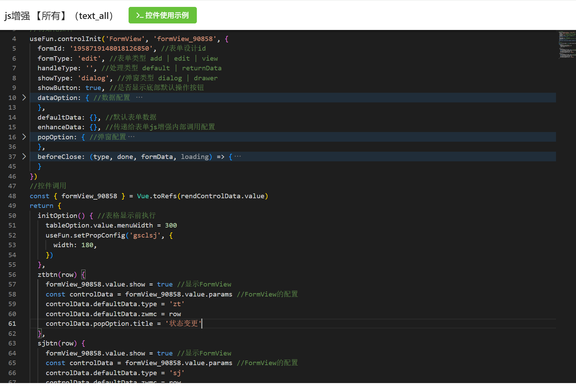
Task: Click the code minimap thumbnail
Action: [x=567, y=45]
